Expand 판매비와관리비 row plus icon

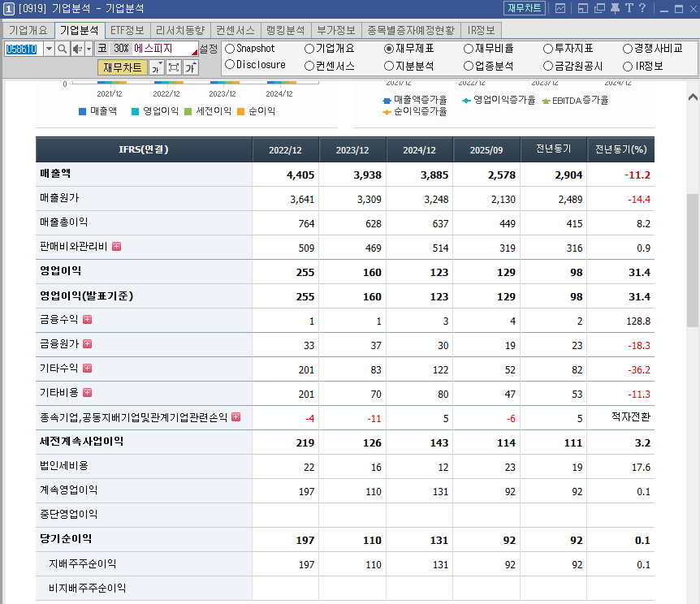click(116, 247)
